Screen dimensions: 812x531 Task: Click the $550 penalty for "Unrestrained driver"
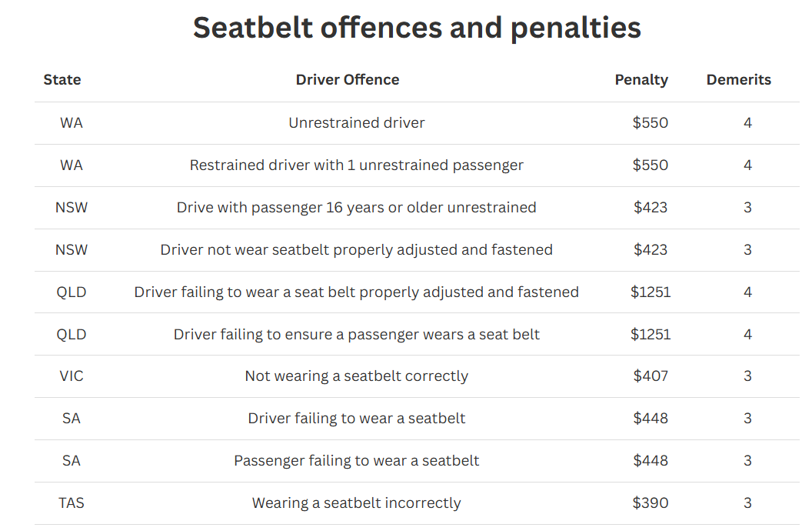click(651, 123)
